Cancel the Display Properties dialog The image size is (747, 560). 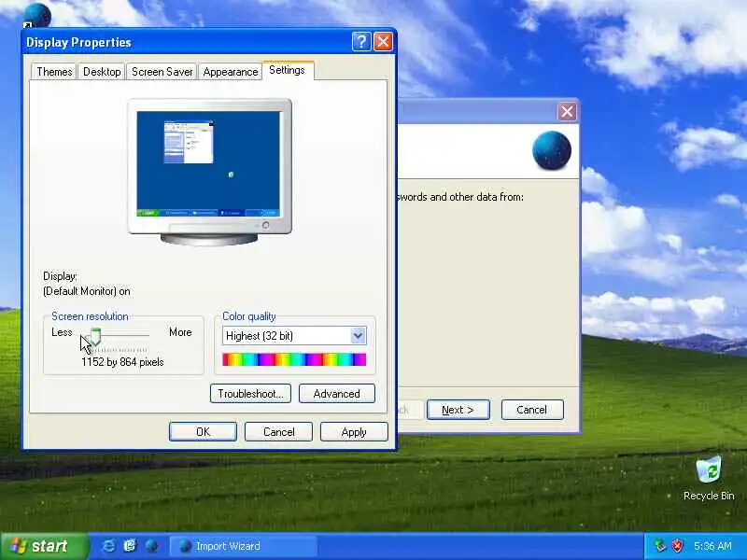(x=278, y=431)
